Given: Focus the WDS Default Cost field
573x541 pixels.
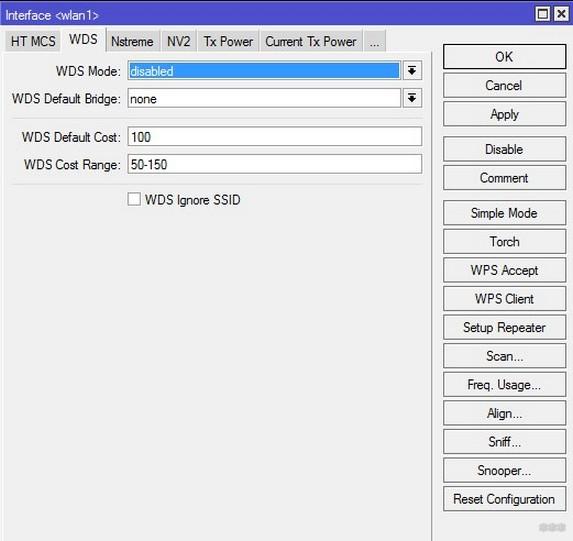Looking at the screenshot, I should click(x=275, y=137).
